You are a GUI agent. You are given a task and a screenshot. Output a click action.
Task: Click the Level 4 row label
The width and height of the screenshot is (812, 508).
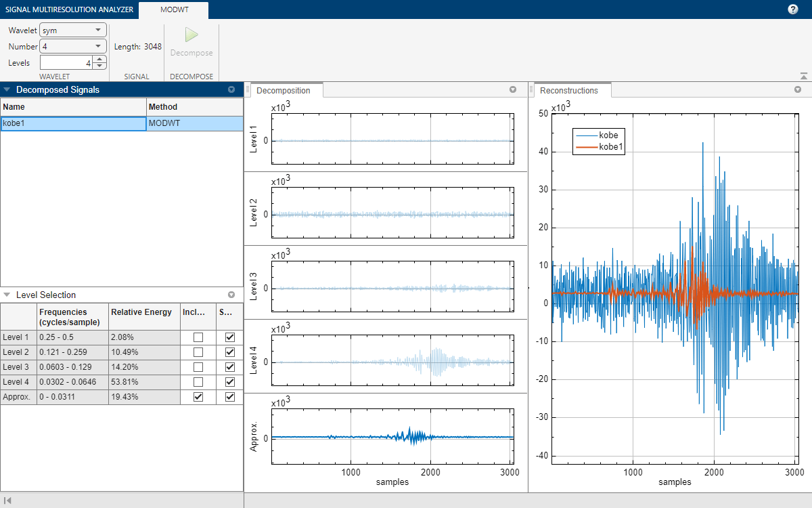point(18,382)
